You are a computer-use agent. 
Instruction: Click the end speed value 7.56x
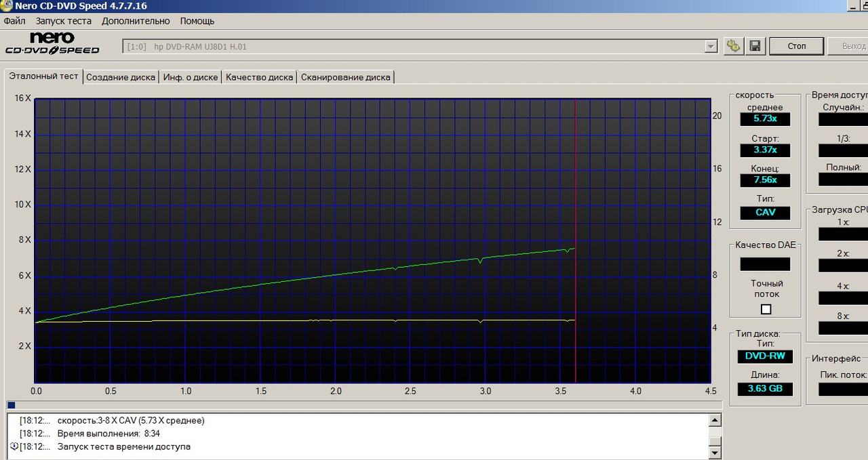765,180
